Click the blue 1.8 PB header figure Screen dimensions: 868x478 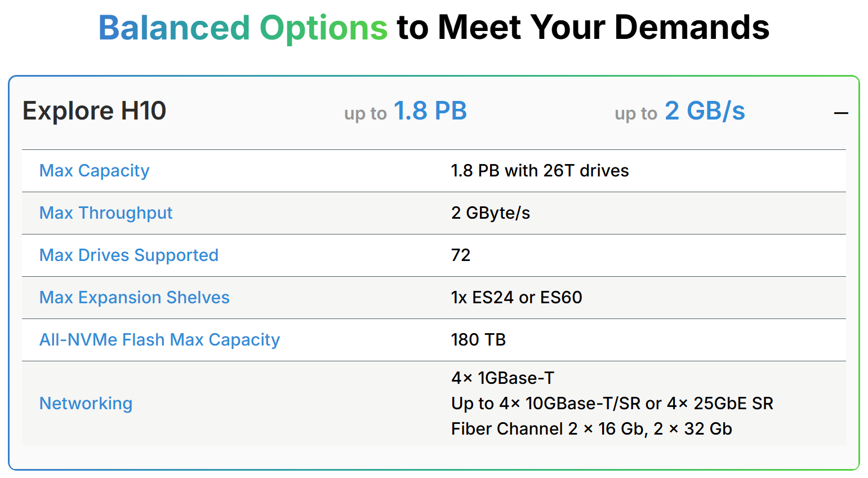(430, 110)
